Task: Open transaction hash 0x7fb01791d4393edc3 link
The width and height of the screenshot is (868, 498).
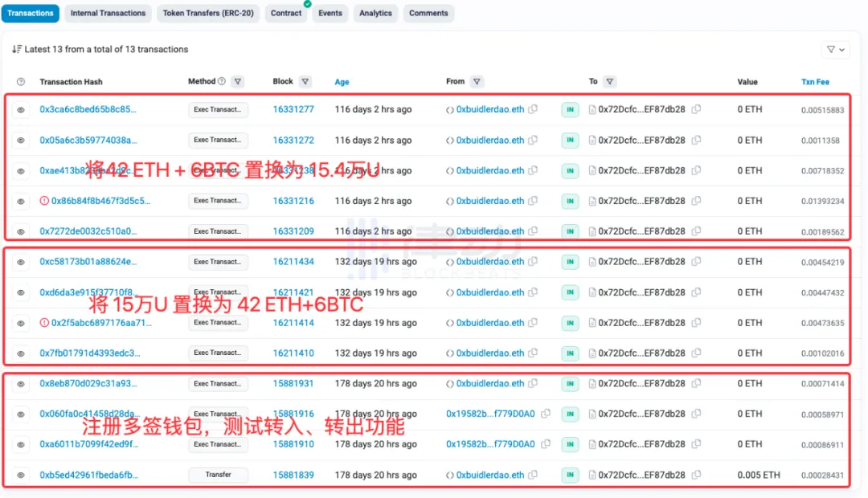Action: click(90, 353)
